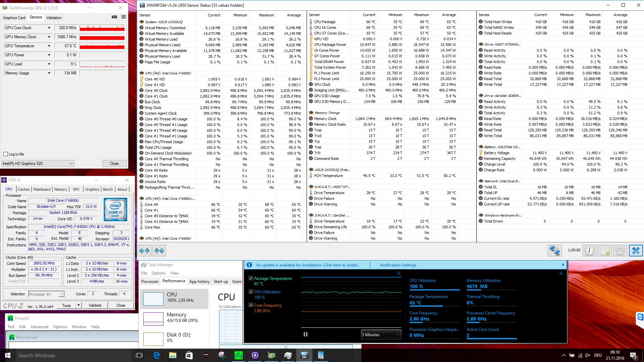Open GPU Load sensor dropdown
This screenshot has height=362, width=644.
coord(49,64)
